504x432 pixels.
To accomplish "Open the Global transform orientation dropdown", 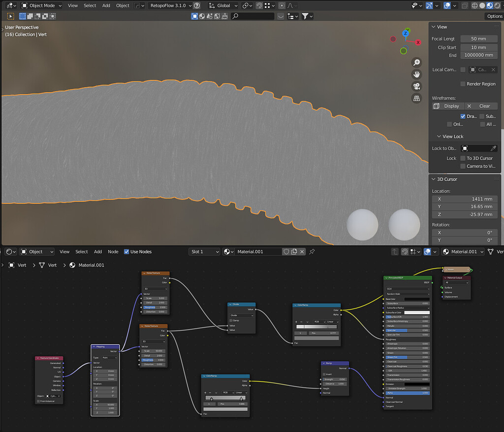I will click(x=223, y=5).
